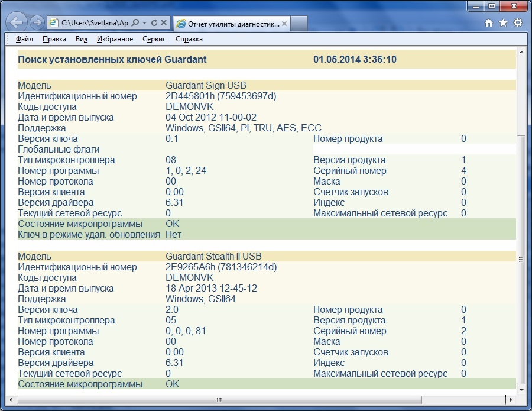Expand the address bar autocomplete dropdown arrow
Viewport: 532px width, 411px height.
(145, 23)
